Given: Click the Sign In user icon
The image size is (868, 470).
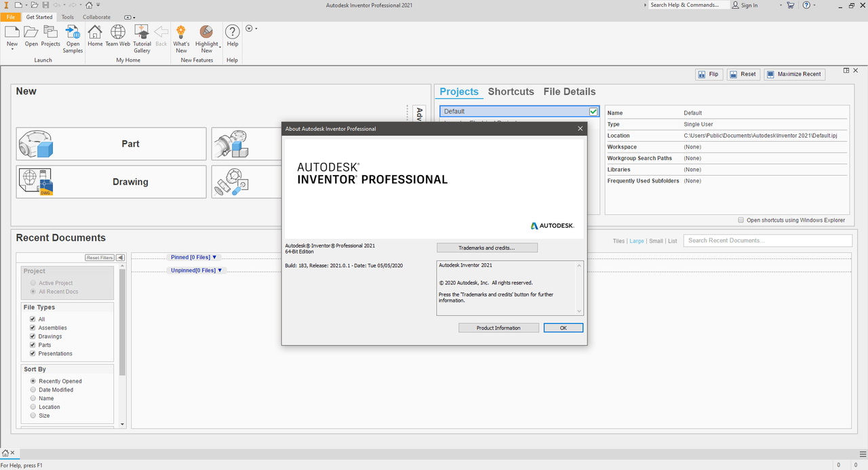Looking at the screenshot, I should pos(735,5).
